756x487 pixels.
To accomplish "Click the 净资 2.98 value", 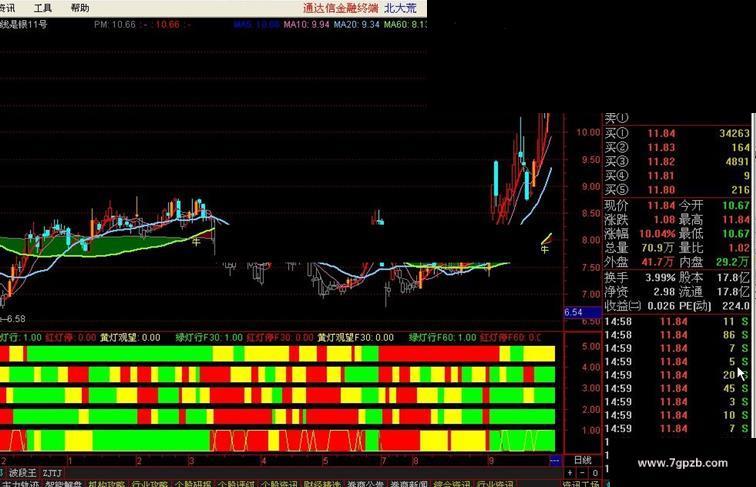I will (x=664, y=292).
